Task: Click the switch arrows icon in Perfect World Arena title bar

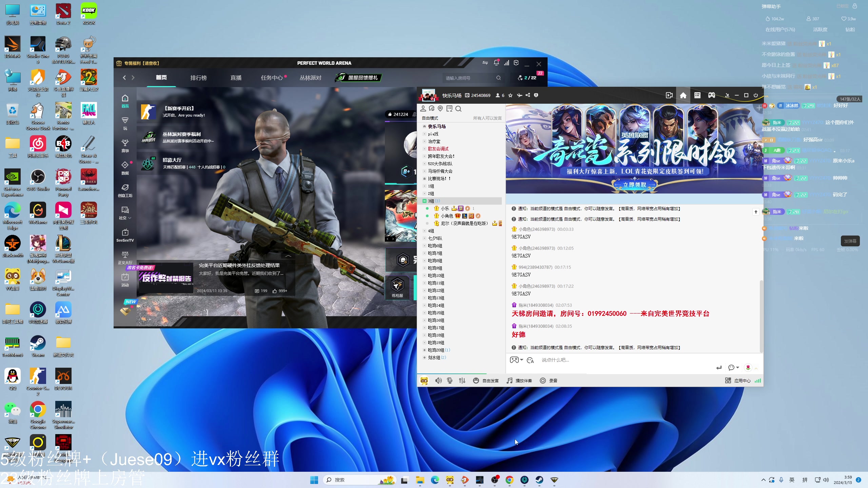Action: [x=485, y=63]
